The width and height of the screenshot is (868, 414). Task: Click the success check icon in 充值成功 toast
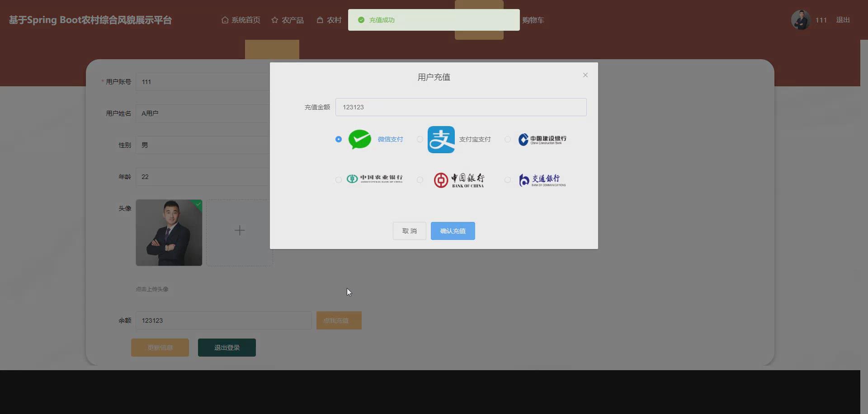[x=361, y=20]
